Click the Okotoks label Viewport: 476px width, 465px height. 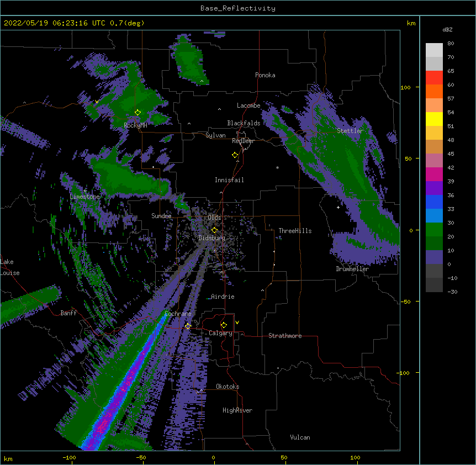tap(228, 387)
